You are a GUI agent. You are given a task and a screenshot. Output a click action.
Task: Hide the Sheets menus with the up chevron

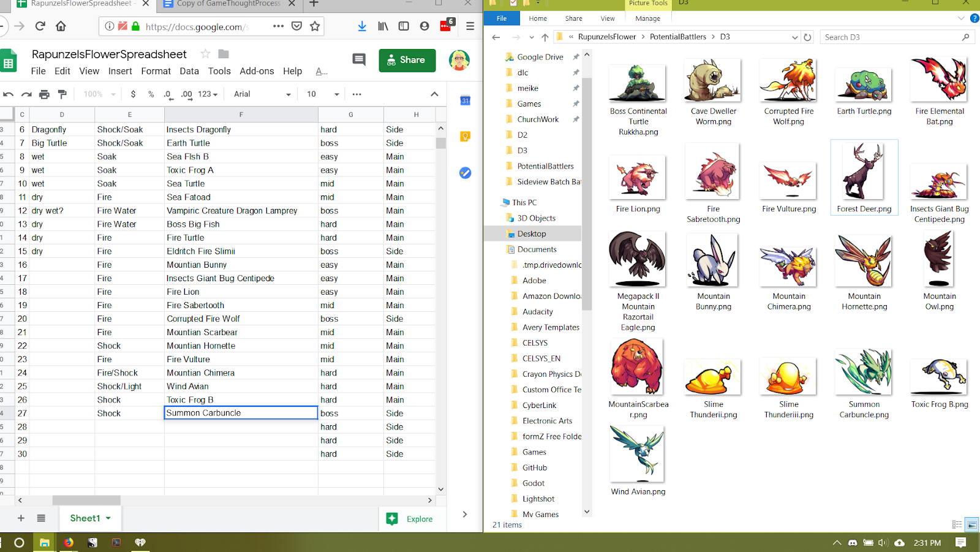(x=434, y=94)
